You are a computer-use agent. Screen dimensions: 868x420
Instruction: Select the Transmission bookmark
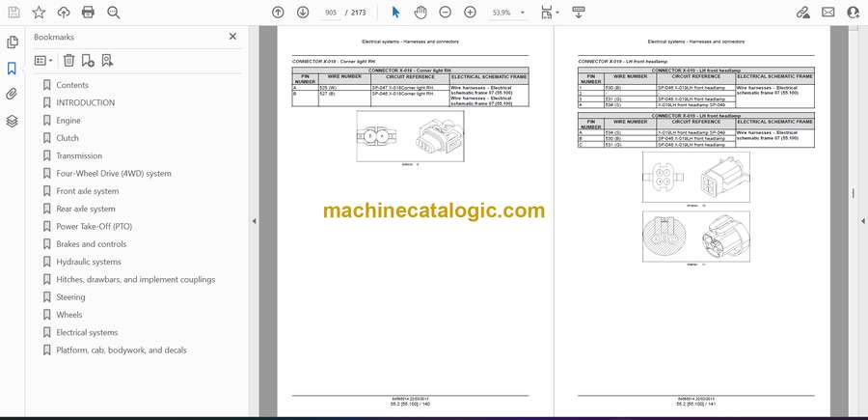coord(79,155)
